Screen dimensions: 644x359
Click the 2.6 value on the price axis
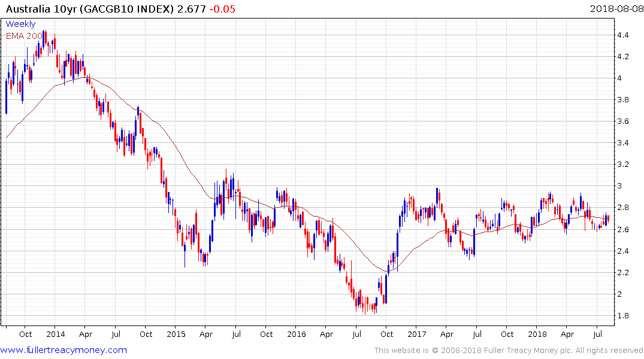[622, 229]
